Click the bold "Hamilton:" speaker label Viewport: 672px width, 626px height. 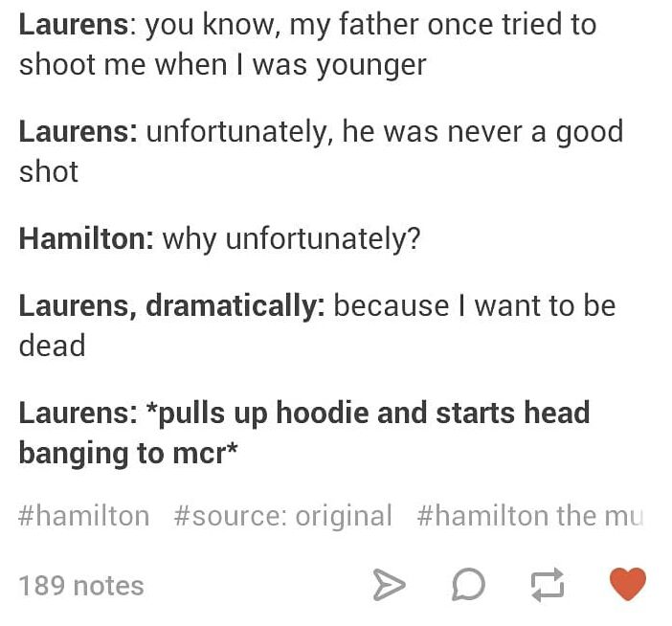click(x=86, y=238)
